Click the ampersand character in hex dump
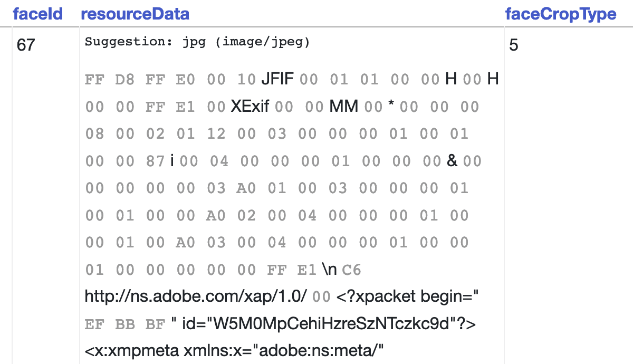The image size is (633, 364). (x=452, y=161)
